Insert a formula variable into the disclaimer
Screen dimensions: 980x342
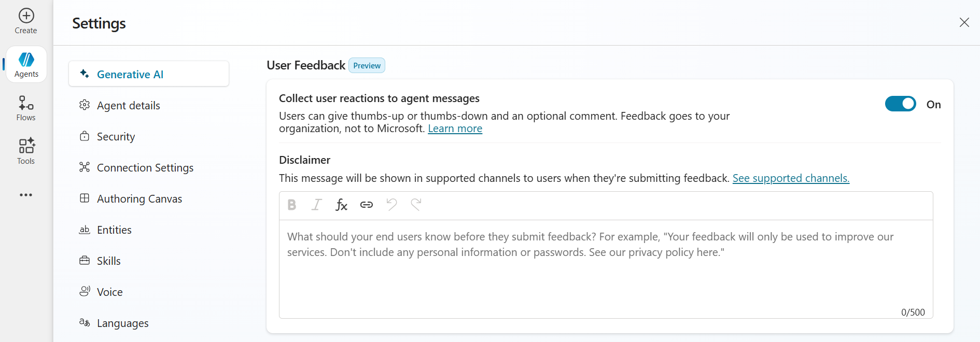coord(341,205)
